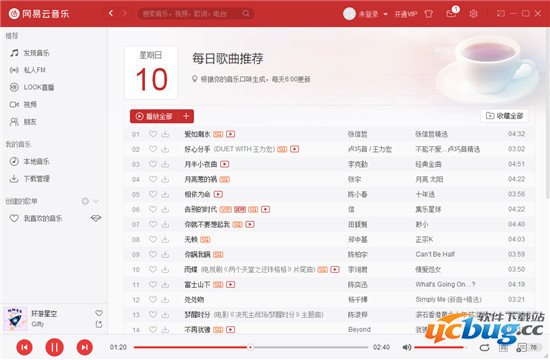Open 朋友 in the sidebar
Viewport: 550px width, 360px height.
(23, 122)
